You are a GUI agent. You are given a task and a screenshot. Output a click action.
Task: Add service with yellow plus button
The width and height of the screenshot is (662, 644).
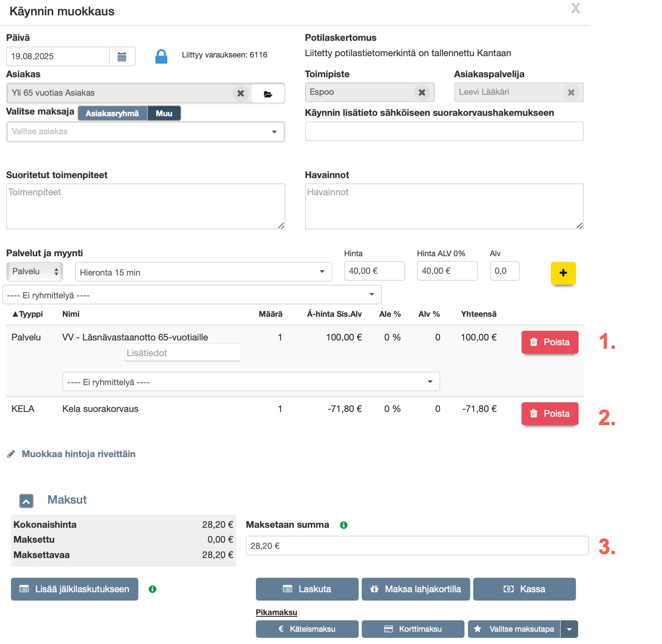(563, 273)
